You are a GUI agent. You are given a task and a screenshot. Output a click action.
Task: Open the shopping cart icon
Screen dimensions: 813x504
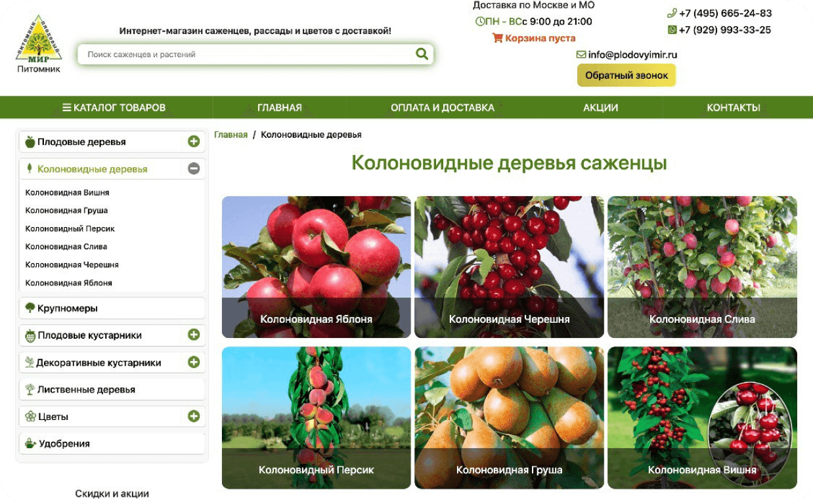coord(497,38)
